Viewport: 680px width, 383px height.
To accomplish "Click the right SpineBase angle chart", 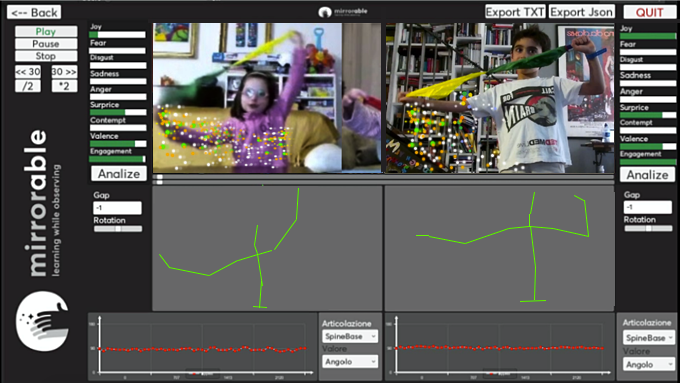I will tap(499, 346).
